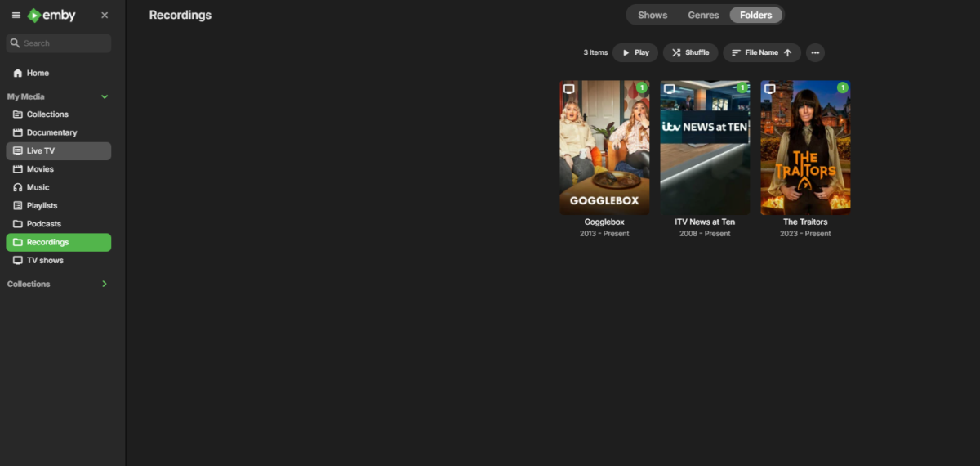Click The Traitors title link
Viewport: 980px width, 466px height.
(x=805, y=222)
